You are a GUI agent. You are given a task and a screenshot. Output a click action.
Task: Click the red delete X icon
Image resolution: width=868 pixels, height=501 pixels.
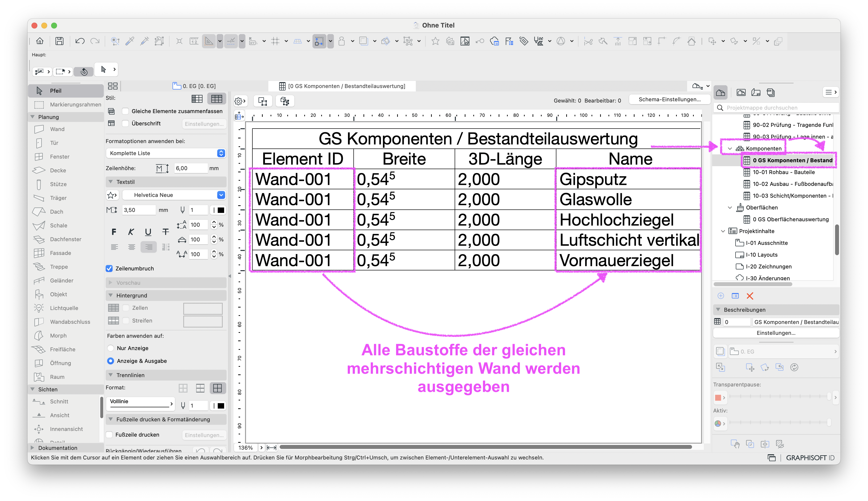tap(750, 296)
